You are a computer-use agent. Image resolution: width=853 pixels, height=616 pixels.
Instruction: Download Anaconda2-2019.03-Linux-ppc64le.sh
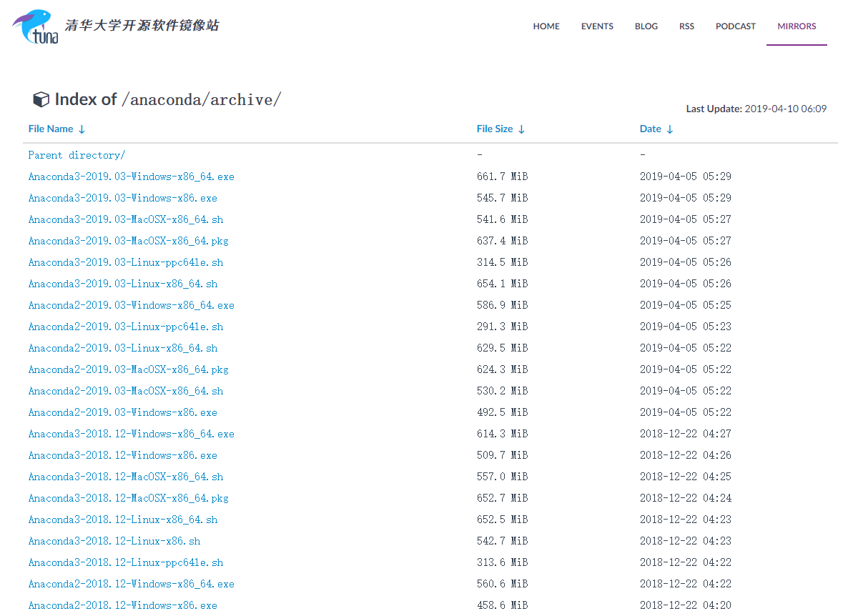click(x=126, y=327)
